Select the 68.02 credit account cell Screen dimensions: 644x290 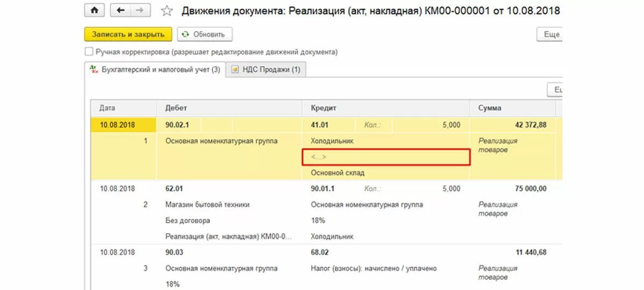320,252
